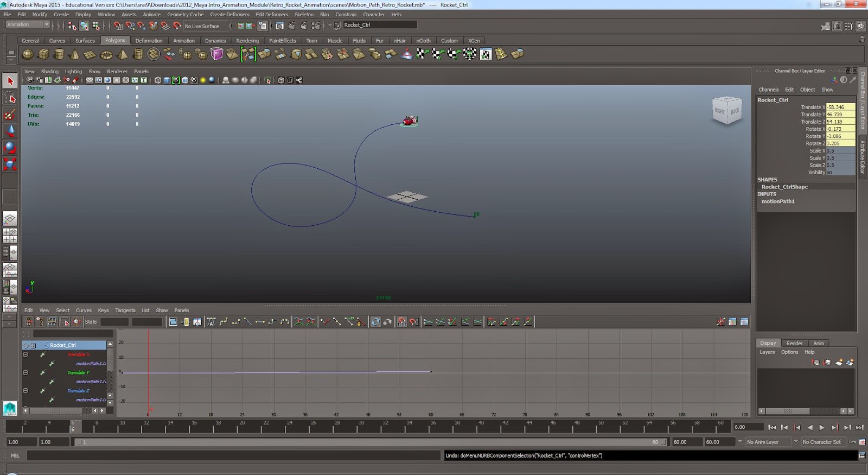Open the graph editor Tangents menu

125,311
